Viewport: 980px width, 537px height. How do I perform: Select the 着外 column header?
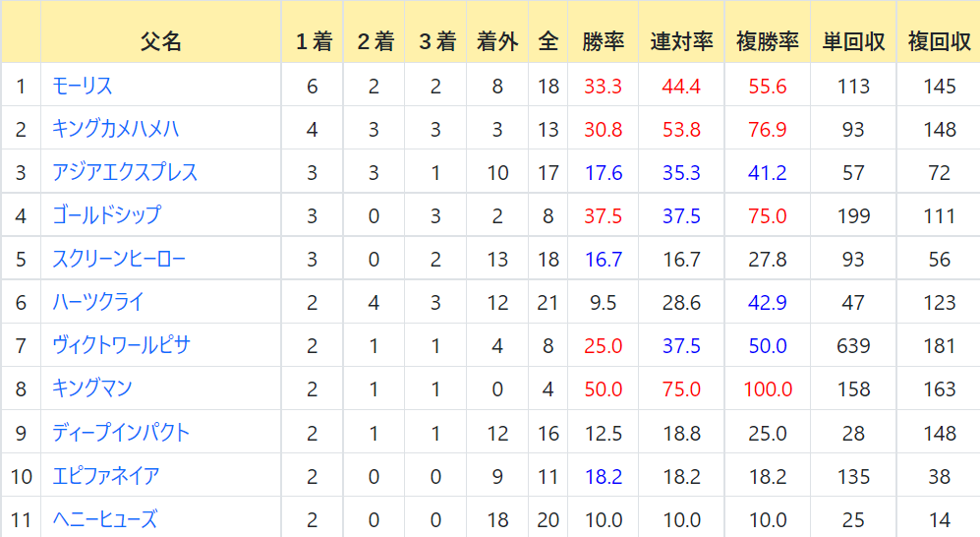[x=497, y=41]
